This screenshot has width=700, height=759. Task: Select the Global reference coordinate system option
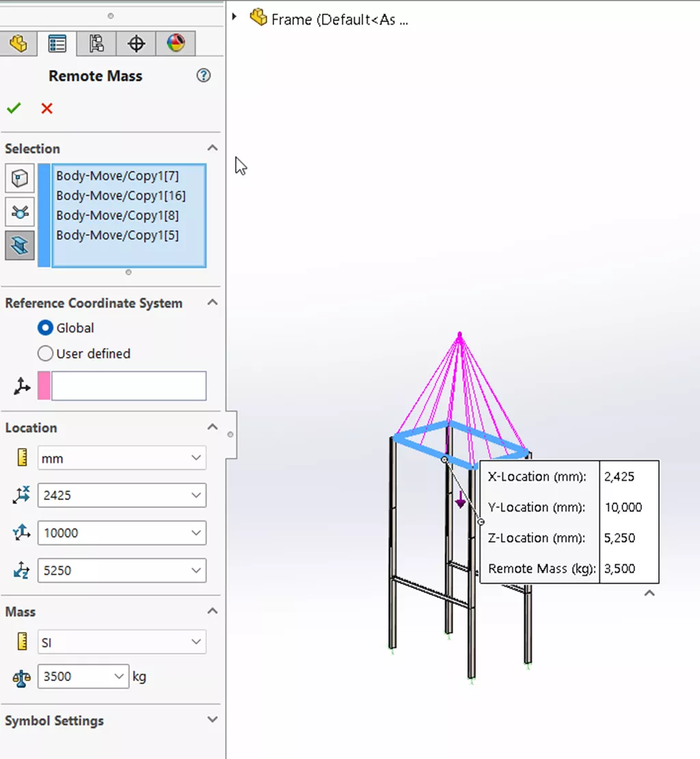click(x=45, y=328)
